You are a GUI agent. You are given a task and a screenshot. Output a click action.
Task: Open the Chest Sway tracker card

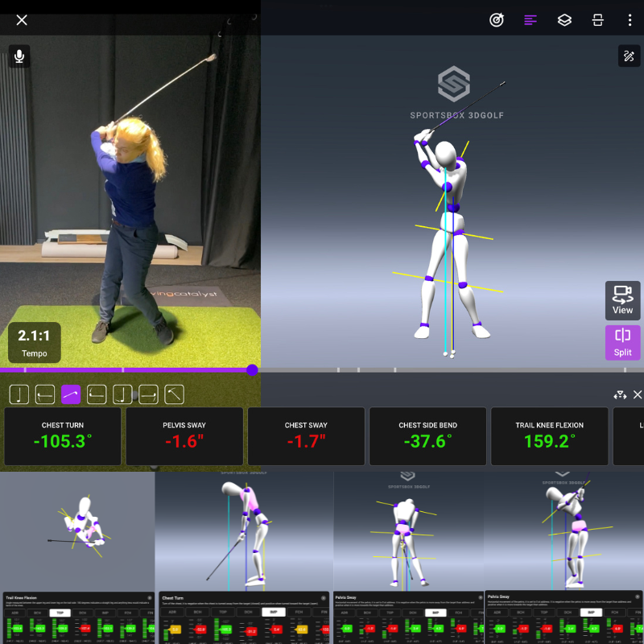(306, 436)
